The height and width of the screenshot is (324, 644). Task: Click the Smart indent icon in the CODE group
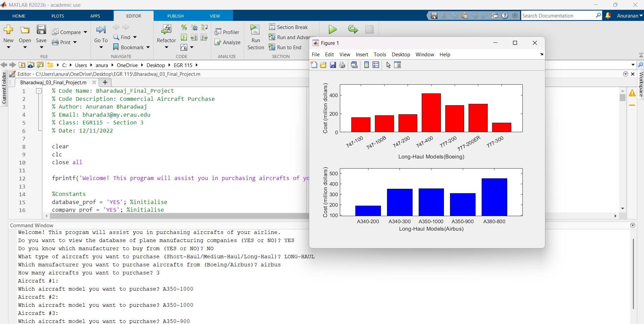[184, 37]
